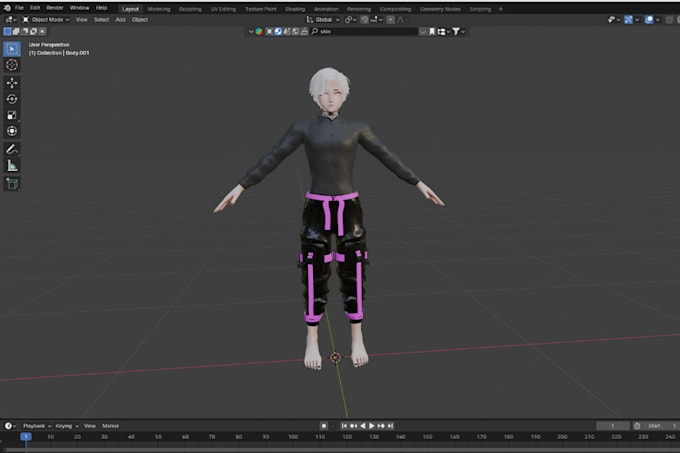Toggle the fourth display filter icon
Image resolution: width=680 pixels, height=453 pixels.
pos(295,31)
